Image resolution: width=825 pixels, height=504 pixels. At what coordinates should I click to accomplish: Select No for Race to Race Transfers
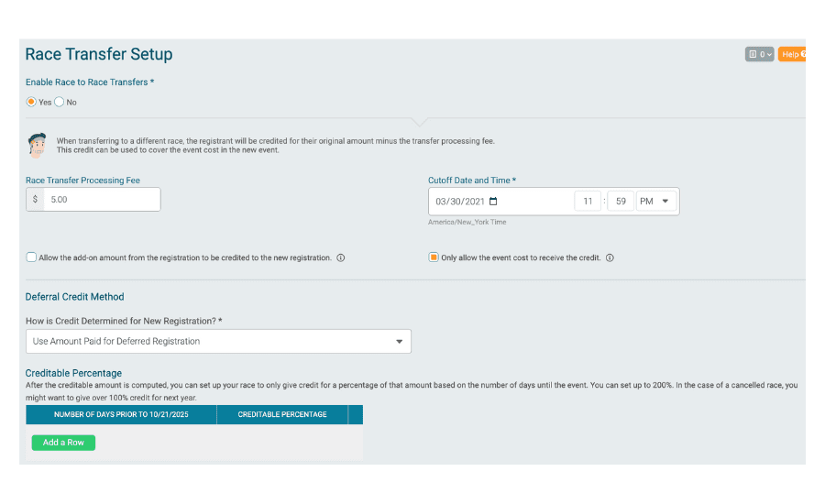(59, 102)
